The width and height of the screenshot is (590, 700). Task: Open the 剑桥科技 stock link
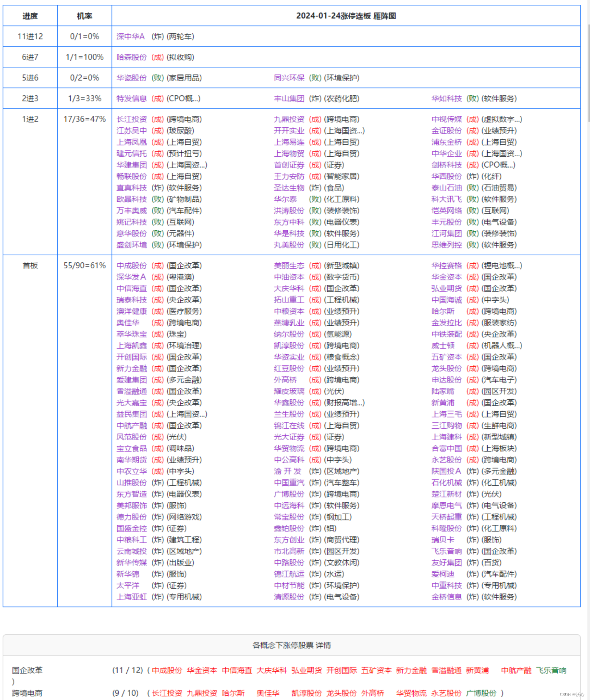446,165
